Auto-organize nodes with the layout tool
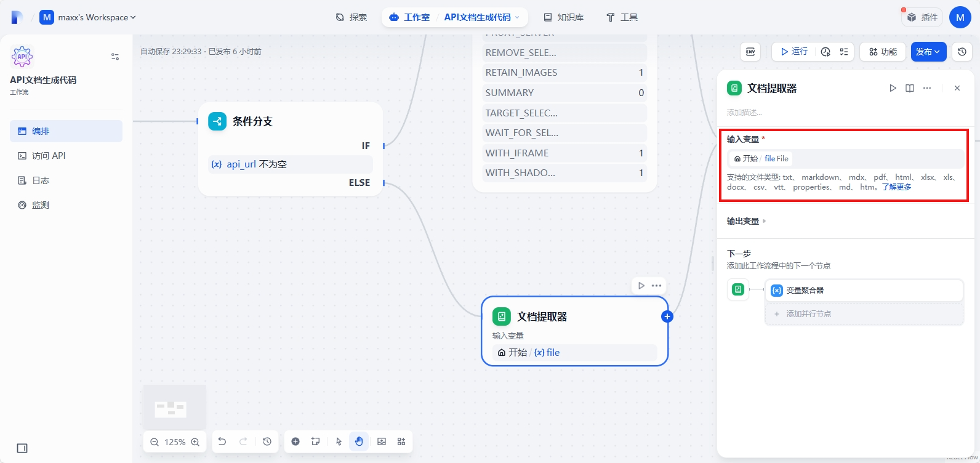The width and height of the screenshot is (980, 463). tap(401, 441)
